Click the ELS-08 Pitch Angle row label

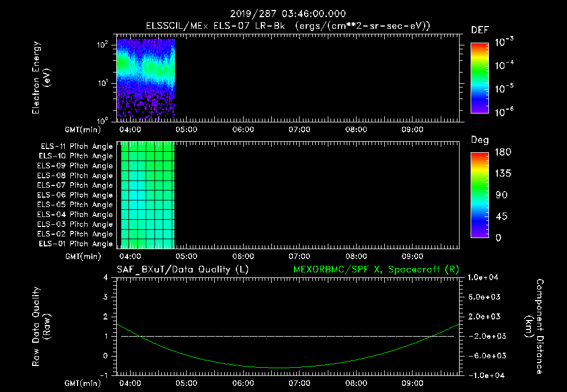[x=75, y=176]
